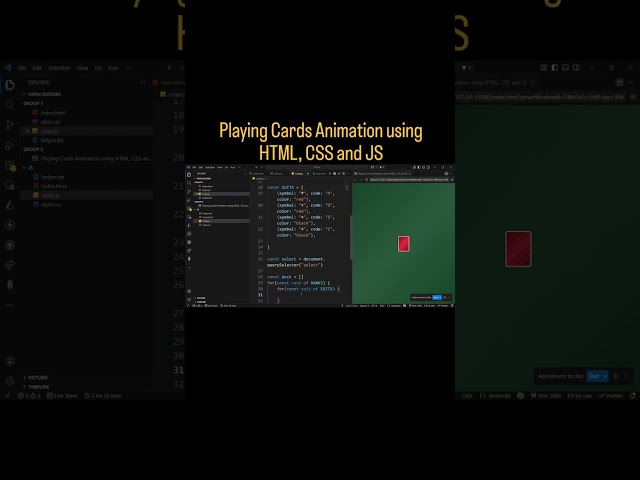Open Selection menu in dimmed background menu bar
Image resolution: width=640 pixels, height=480 pixels.
(x=59, y=68)
